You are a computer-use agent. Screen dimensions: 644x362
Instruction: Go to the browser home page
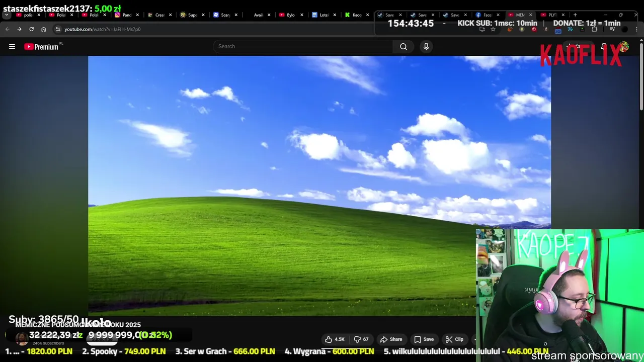[43, 29]
